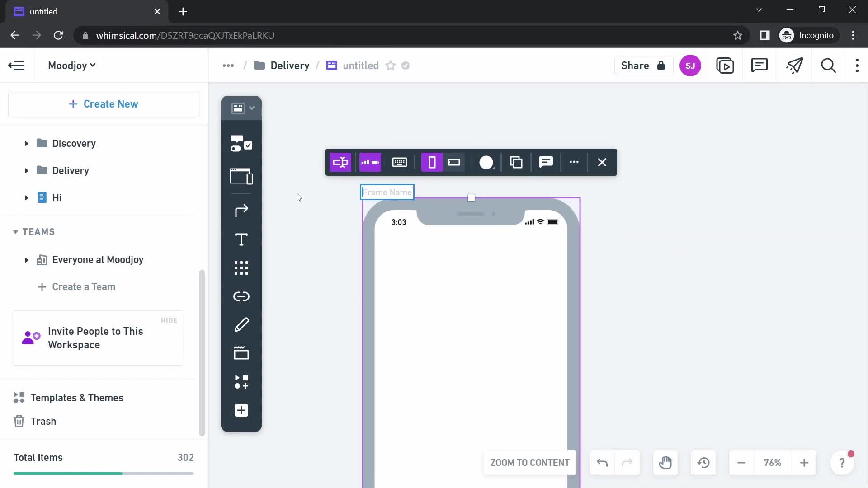Click the Mobile frame toggle icon

(431, 162)
